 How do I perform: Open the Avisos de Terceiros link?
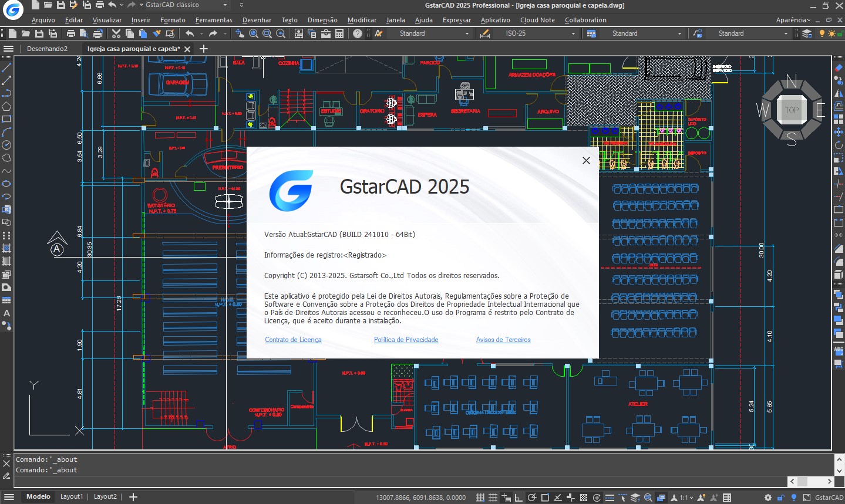[x=503, y=340]
